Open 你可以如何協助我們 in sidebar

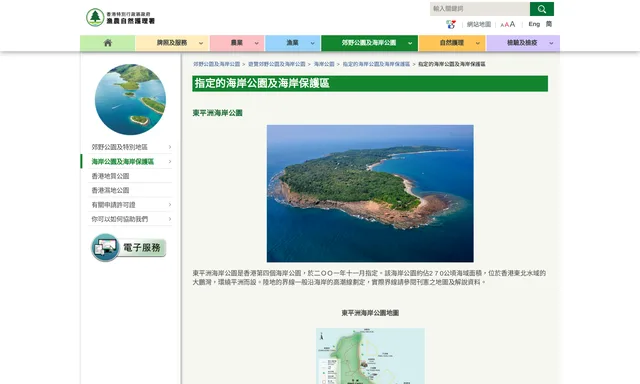tap(120, 219)
